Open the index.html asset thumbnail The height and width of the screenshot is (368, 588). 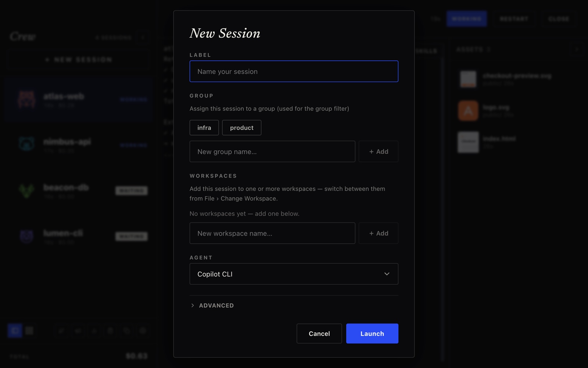point(468,142)
